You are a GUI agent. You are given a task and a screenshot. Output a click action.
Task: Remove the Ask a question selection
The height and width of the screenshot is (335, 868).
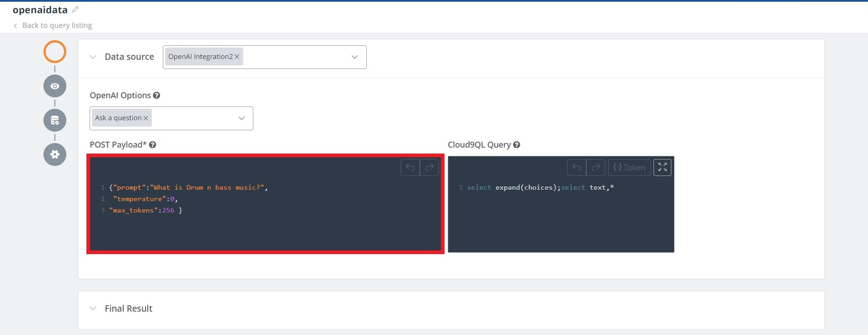pos(146,118)
